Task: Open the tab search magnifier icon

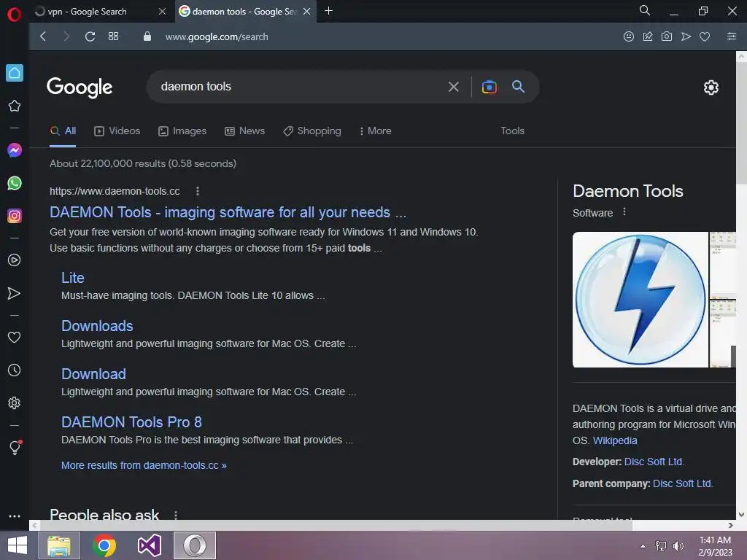Action: coord(645,10)
